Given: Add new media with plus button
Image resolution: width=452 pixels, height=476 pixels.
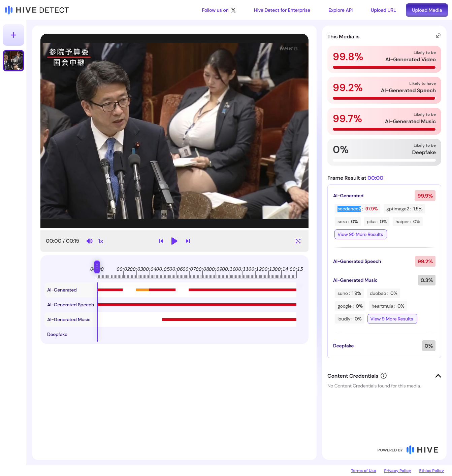Looking at the screenshot, I should click(x=13, y=35).
